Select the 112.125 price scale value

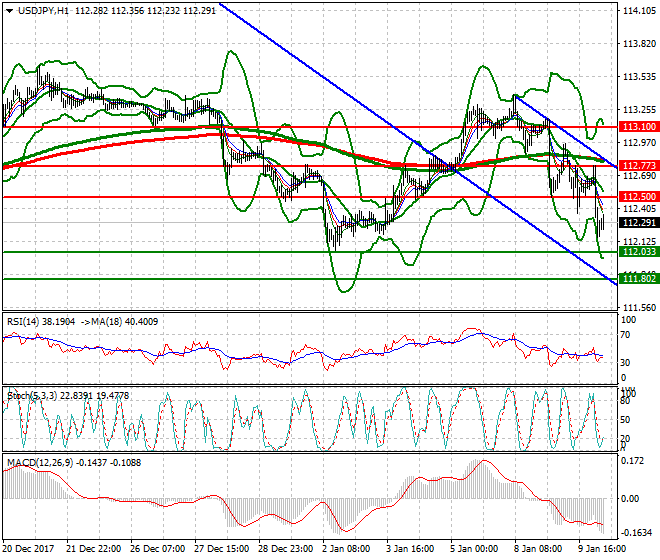[639, 241]
